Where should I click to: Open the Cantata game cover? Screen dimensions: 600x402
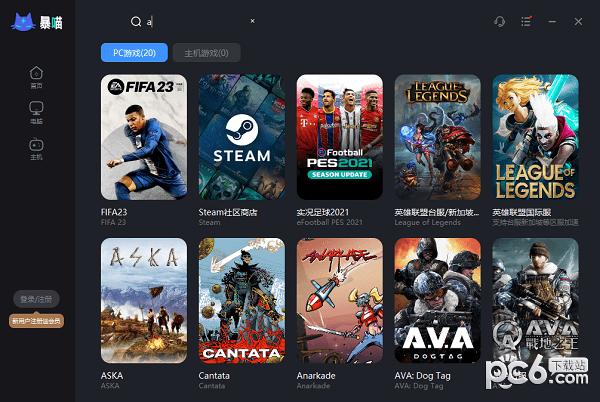tap(242, 301)
